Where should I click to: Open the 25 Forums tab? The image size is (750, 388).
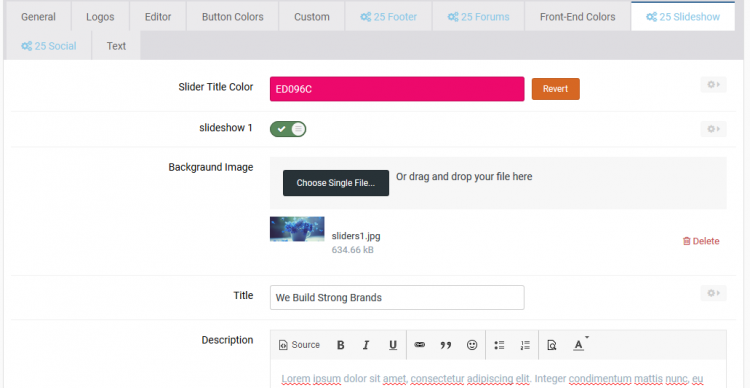[478, 17]
